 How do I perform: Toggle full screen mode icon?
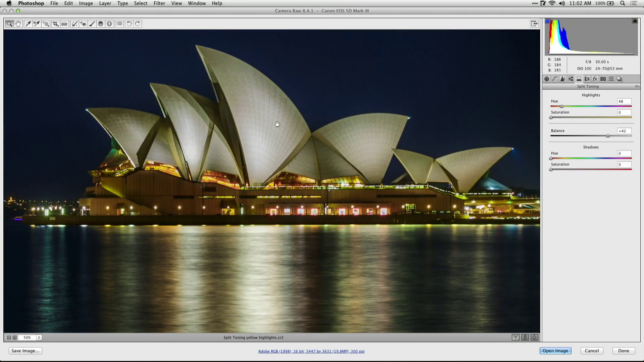coord(534,24)
